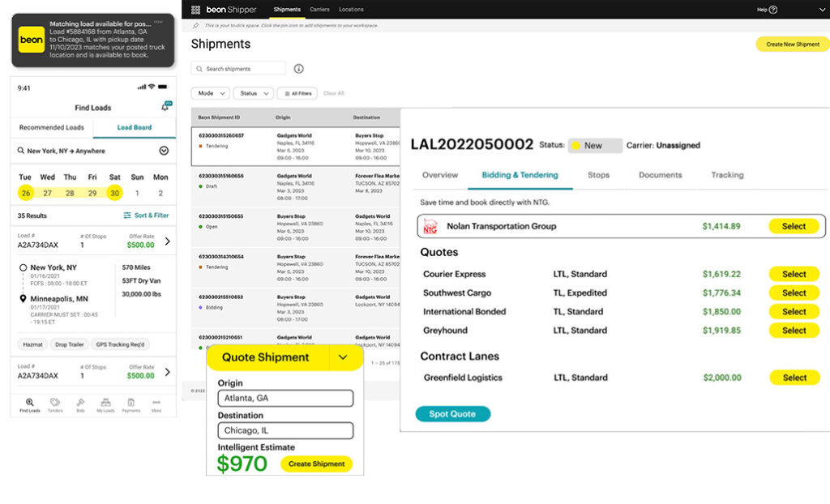Click the pin icon in the workspace banner
This screenshot has height=504, width=830.
pyautogui.click(x=196, y=25)
